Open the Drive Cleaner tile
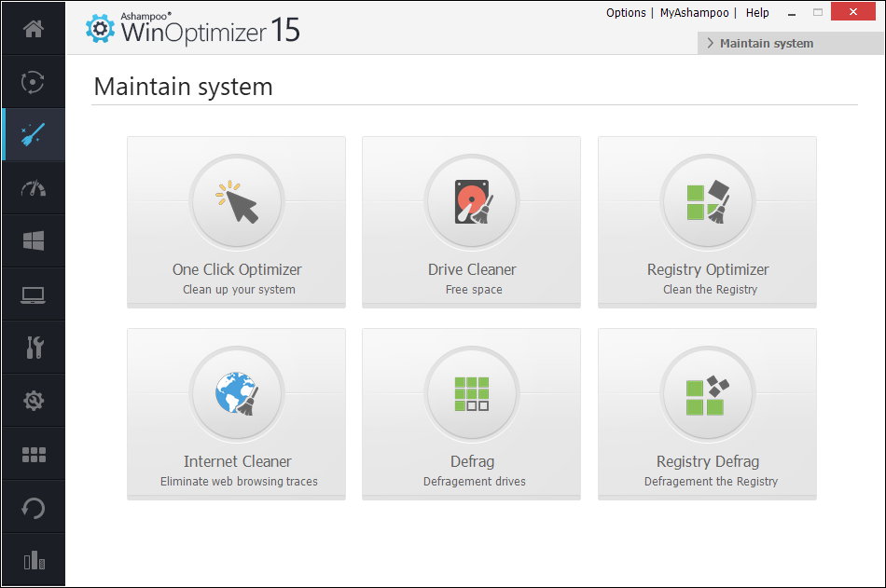The image size is (886, 588). 472,222
